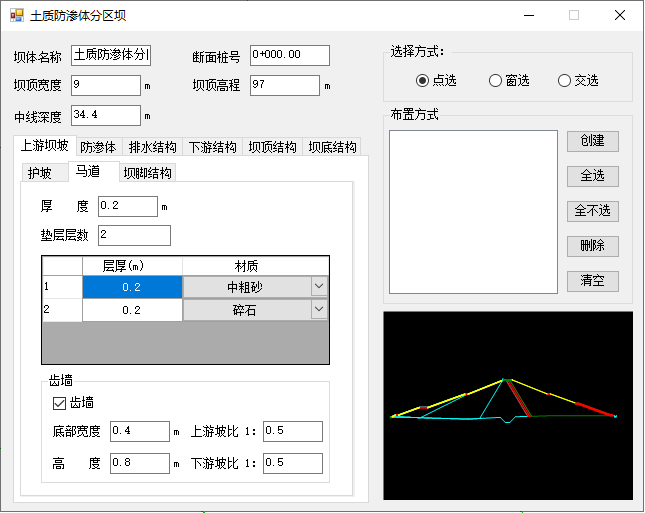The image size is (645, 513).
Task: Click the 高度 input field under 齿墙
Action: coord(140,463)
